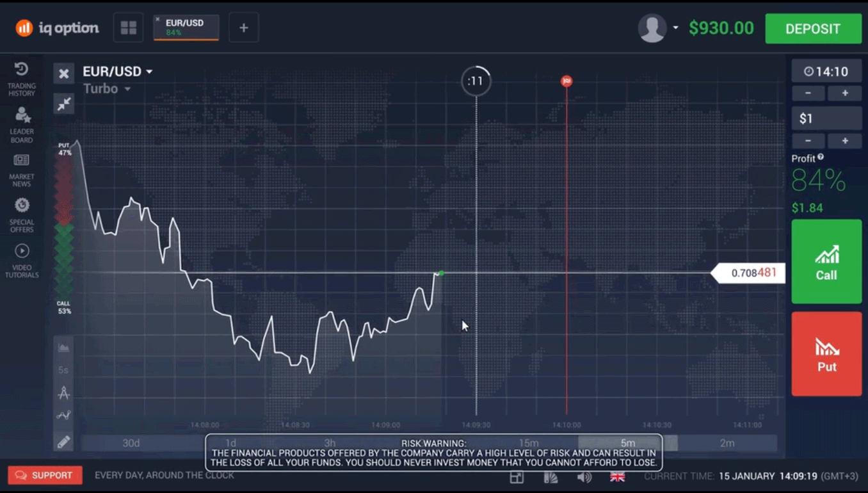Screen dimensions: 868x493
Task: Select the 5m time range
Action: (628, 443)
